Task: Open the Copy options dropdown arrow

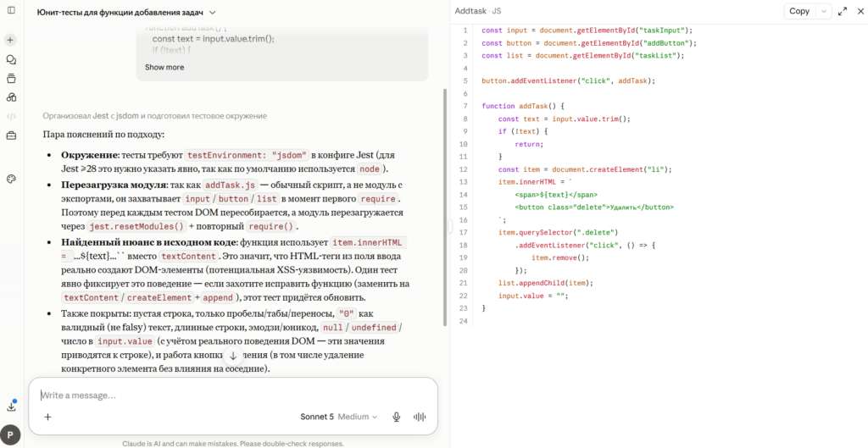Action: pos(824,11)
